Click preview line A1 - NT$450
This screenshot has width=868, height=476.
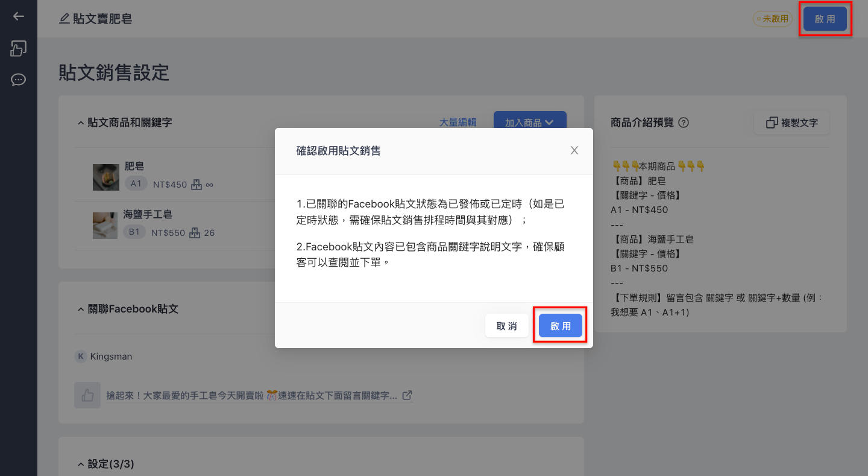[640, 210]
